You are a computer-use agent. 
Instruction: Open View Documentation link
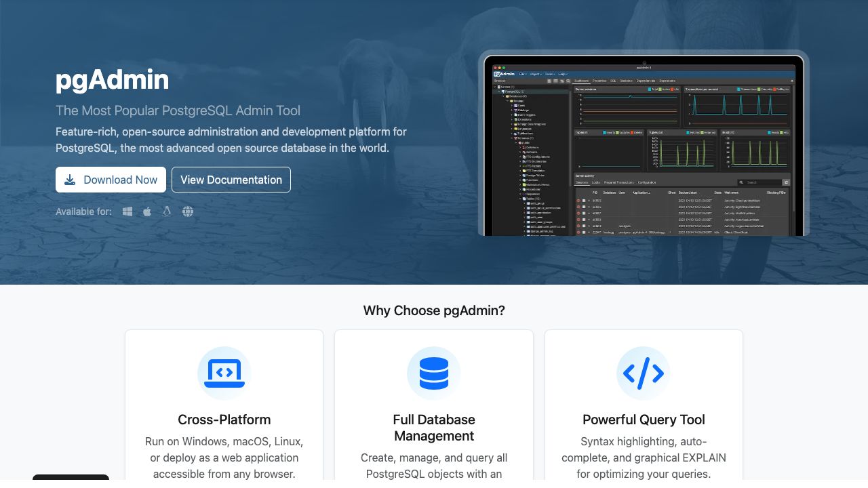tap(231, 180)
